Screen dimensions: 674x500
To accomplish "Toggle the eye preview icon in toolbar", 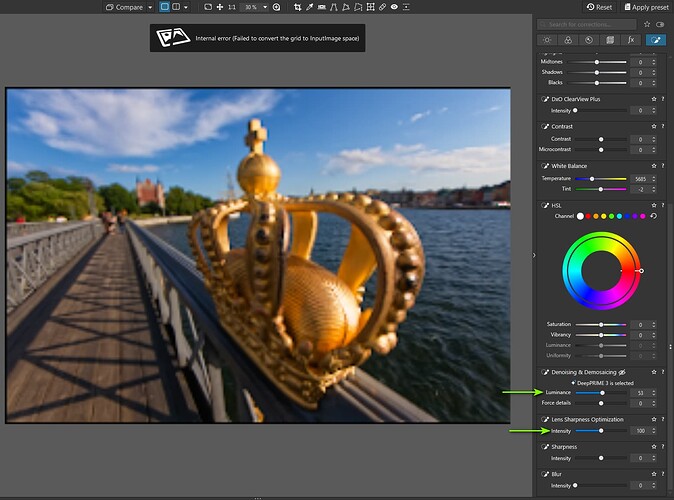I will [394, 7].
